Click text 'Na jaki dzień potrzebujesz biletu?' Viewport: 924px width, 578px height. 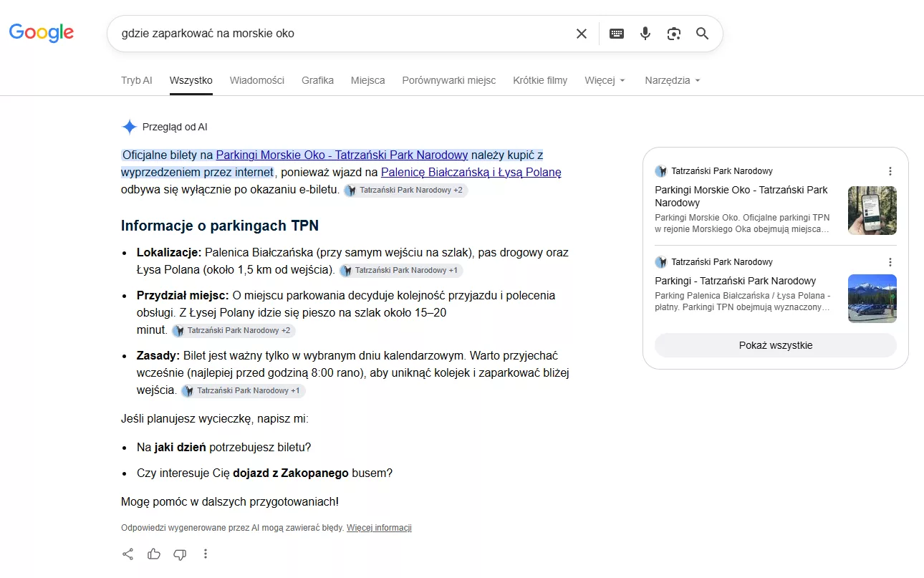click(x=224, y=447)
